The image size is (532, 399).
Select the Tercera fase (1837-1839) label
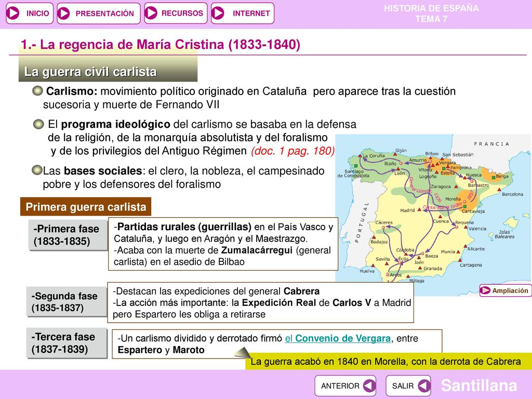66,343
